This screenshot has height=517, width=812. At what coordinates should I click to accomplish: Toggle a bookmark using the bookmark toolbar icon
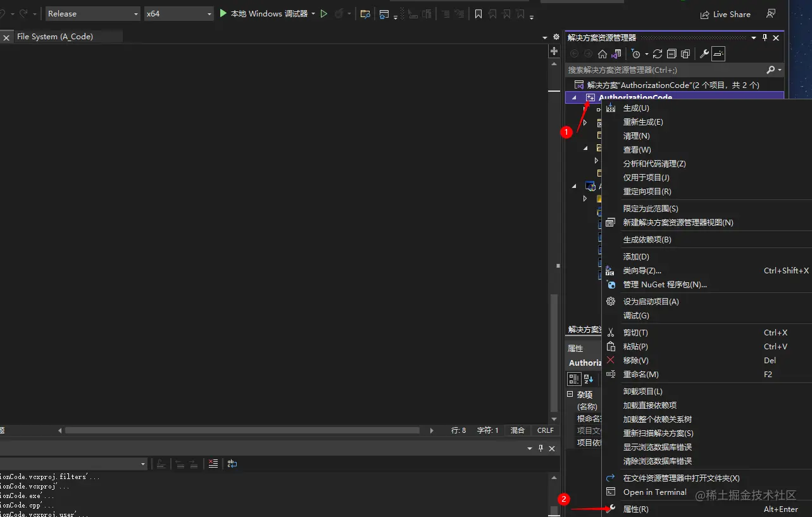[478, 13]
